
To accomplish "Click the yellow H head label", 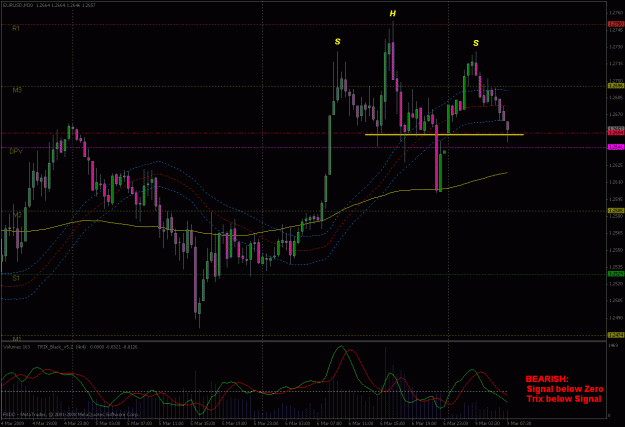I will click(393, 14).
